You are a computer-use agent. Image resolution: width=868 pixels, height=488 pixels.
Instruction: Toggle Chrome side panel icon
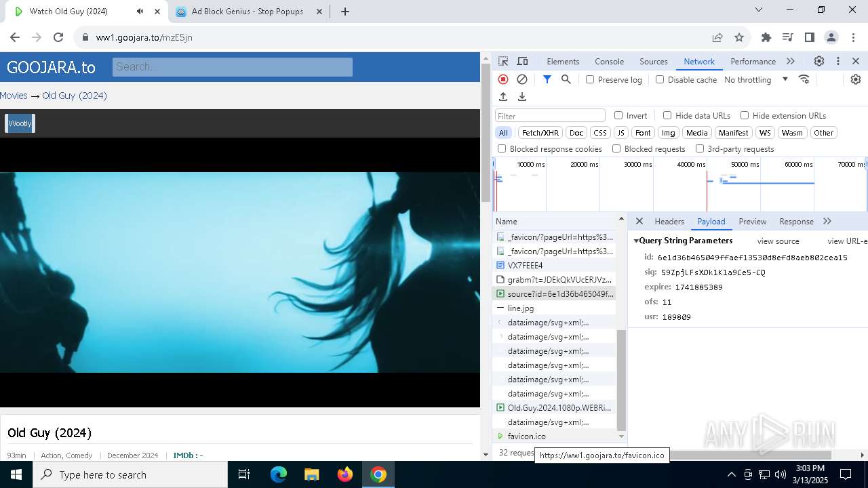(x=809, y=37)
